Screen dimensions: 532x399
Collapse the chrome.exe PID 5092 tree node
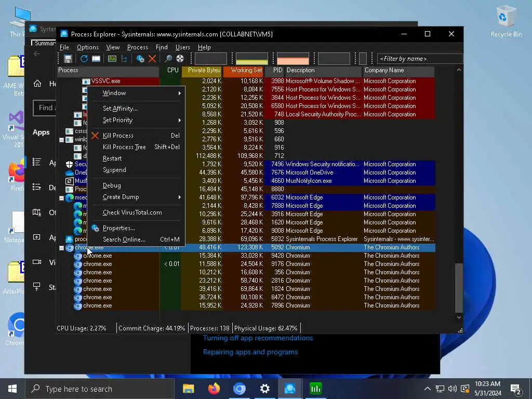click(61, 248)
